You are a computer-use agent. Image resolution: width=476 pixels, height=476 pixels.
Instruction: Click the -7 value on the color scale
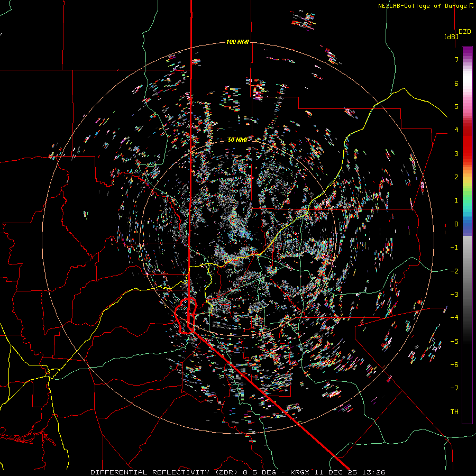tap(454, 388)
